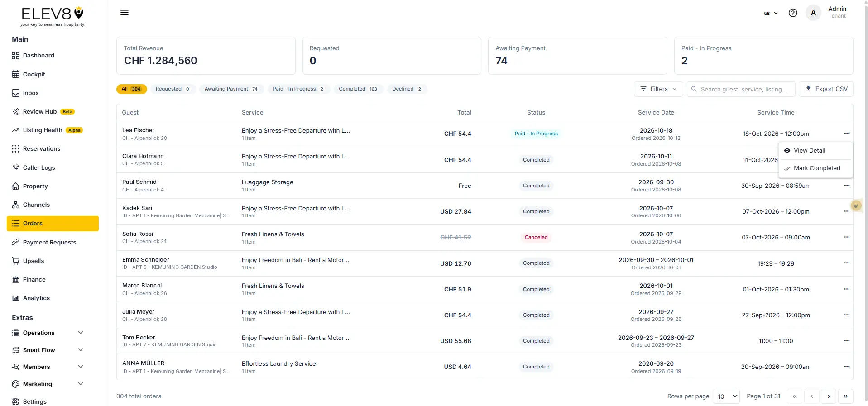Jump to the last page arrow
The width and height of the screenshot is (868, 406).
click(x=846, y=396)
